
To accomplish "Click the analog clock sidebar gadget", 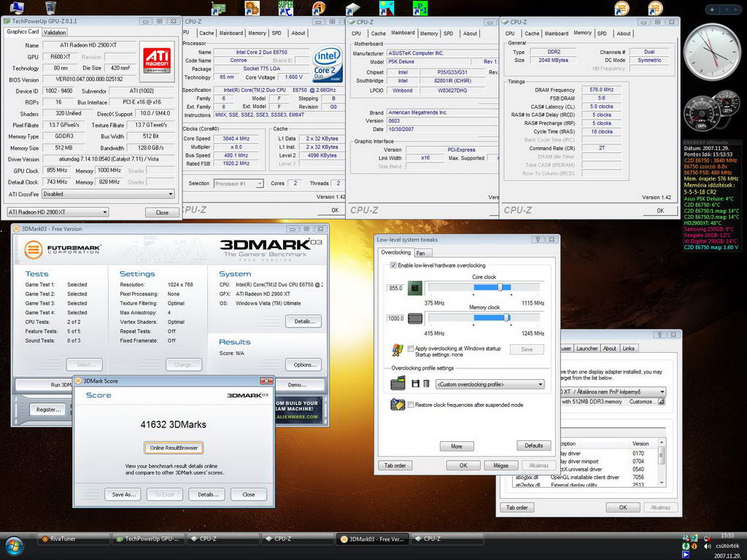I will [x=712, y=52].
